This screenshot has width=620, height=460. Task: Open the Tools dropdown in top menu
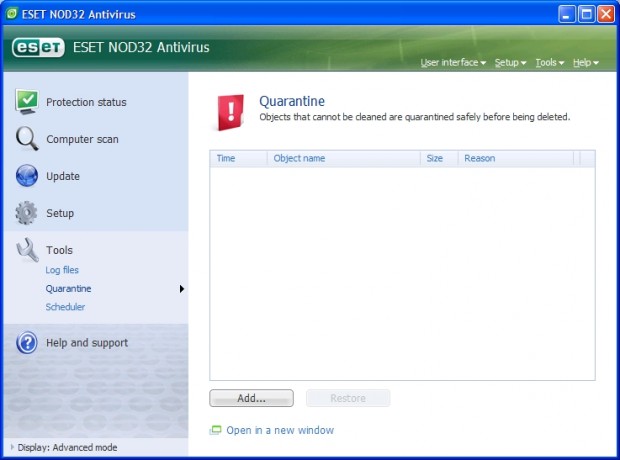tap(550, 62)
